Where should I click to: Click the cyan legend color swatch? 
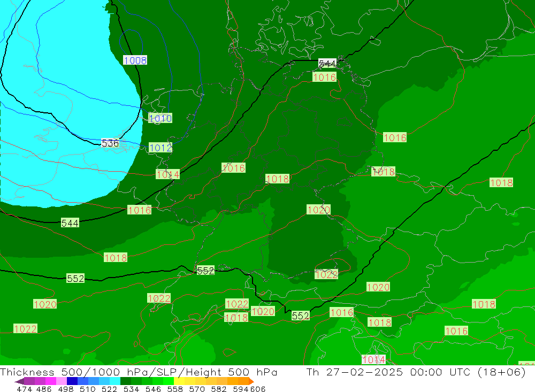(115, 381)
